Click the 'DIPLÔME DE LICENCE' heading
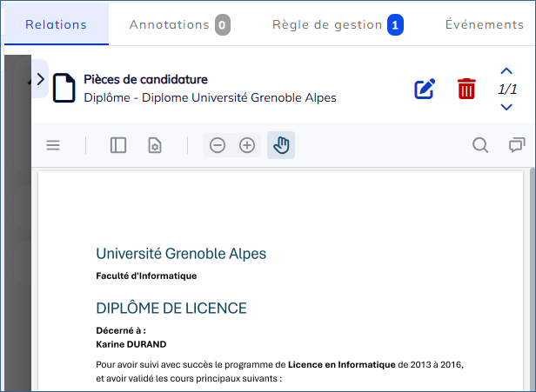This screenshot has width=536, height=392. tap(171, 308)
